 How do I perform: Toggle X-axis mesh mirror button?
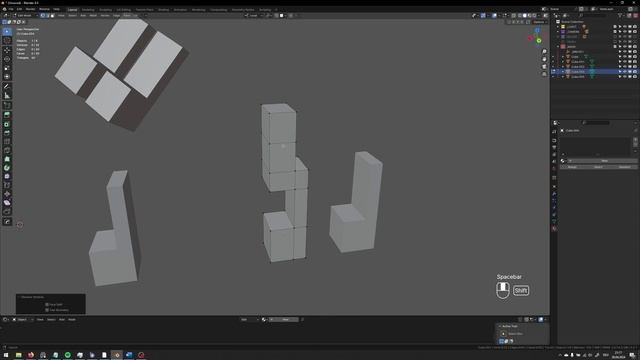pyautogui.click(x=514, y=22)
